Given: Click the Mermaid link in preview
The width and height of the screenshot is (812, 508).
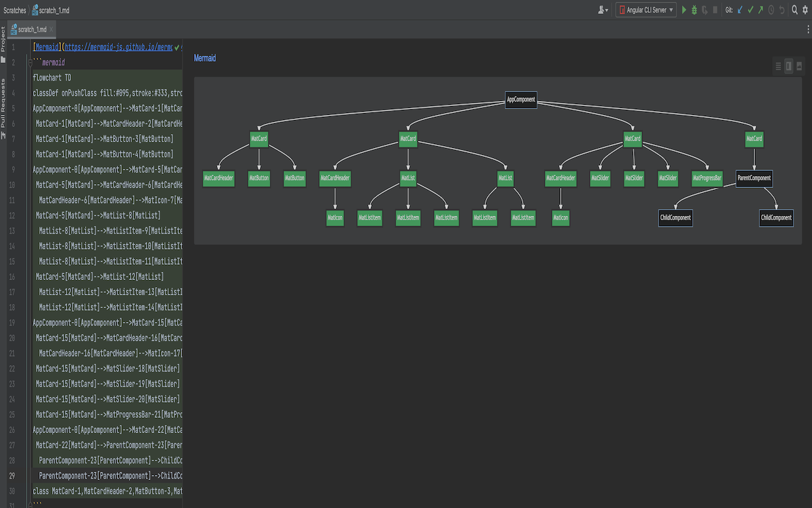Looking at the screenshot, I should tap(204, 58).
